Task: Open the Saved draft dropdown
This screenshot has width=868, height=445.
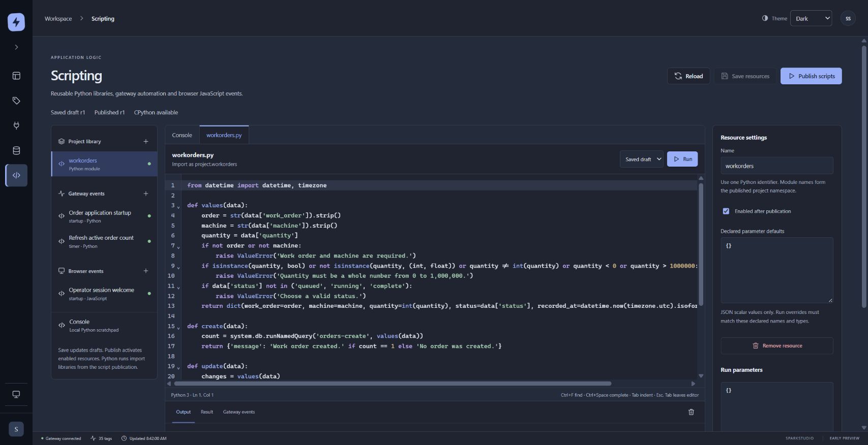Action: 642,159
